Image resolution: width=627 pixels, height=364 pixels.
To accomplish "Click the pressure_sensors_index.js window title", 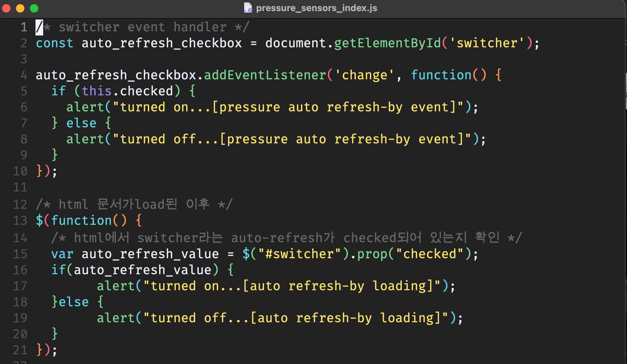I will pos(316,8).
